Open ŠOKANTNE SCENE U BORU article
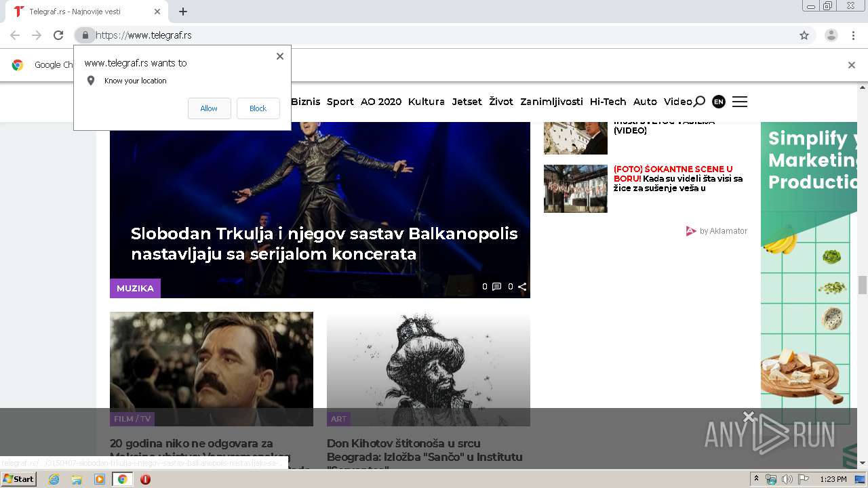Image resolution: width=868 pixels, height=488 pixels. pos(678,178)
